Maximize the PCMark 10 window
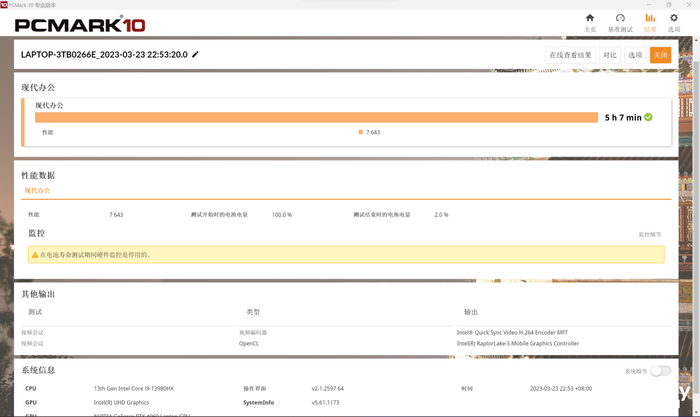700x417 pixels. click(x=668, y=4)
